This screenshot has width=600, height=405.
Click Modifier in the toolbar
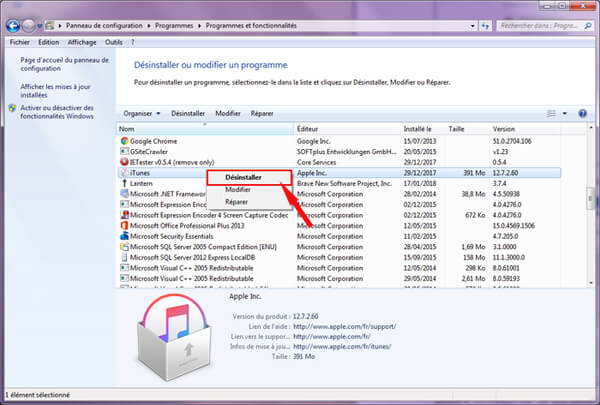pos(228,114)
